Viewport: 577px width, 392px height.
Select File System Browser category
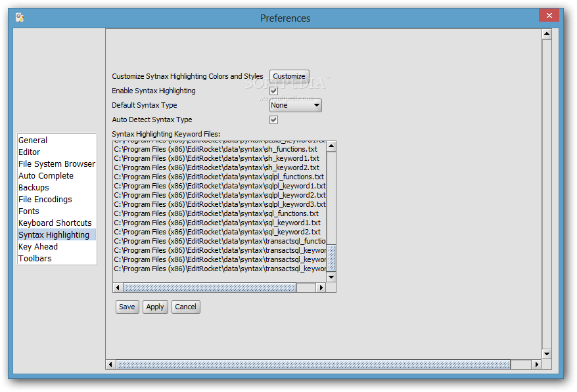[x=57, y=163]
